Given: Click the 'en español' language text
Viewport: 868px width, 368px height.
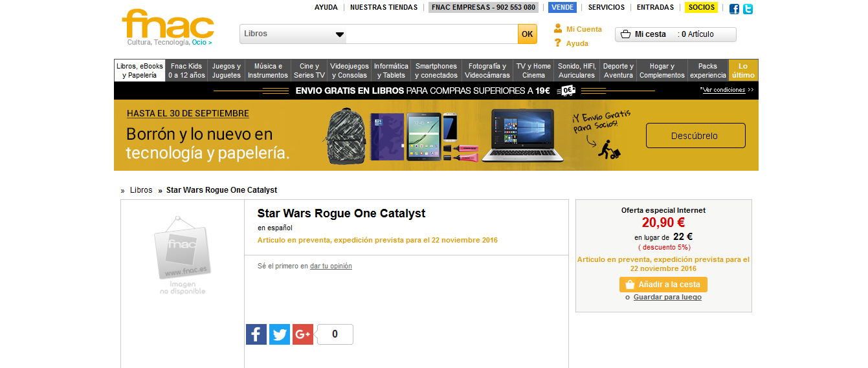Looking at the screenshot, I should coord(275,228).
